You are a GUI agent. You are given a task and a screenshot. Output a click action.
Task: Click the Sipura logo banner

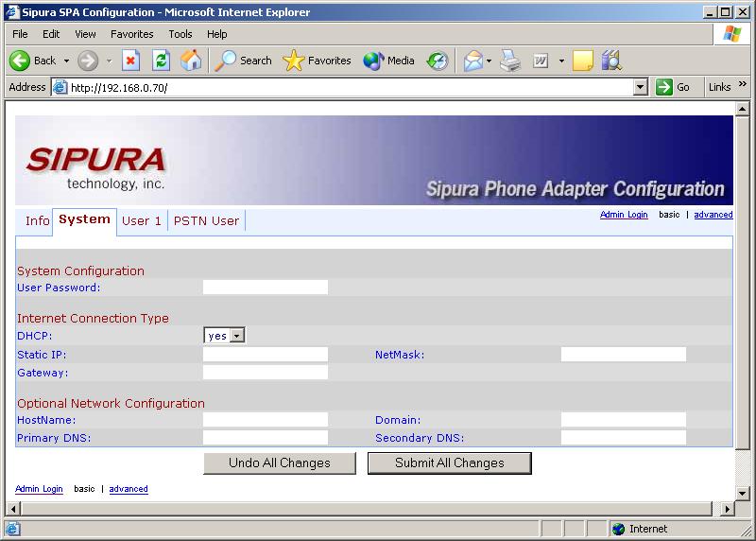pos(373,160)
